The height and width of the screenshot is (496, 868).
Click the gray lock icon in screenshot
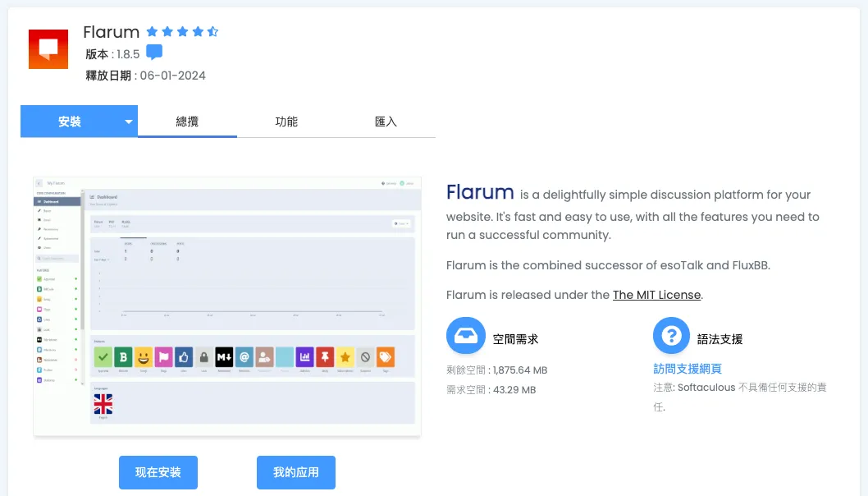pos(203,357)
